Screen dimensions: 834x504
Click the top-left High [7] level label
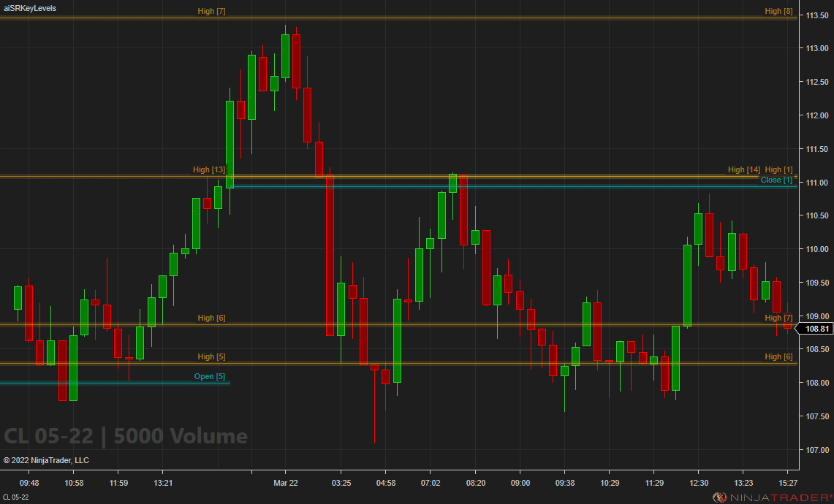[211, 11]
